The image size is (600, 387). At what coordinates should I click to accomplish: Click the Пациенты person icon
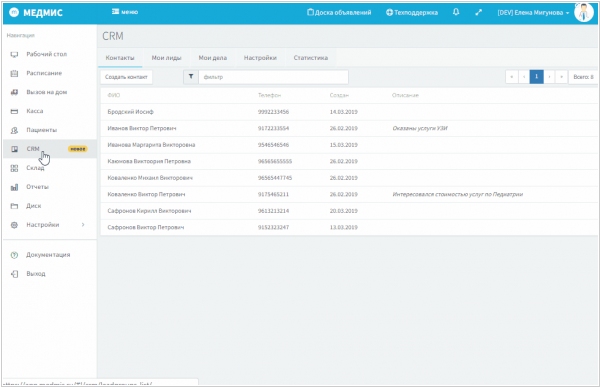[14, 130]
